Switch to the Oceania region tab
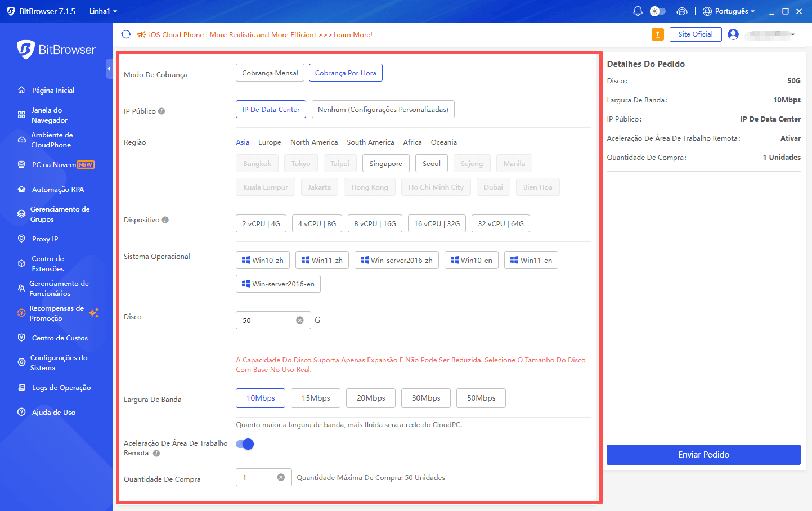 click(444, 142)
